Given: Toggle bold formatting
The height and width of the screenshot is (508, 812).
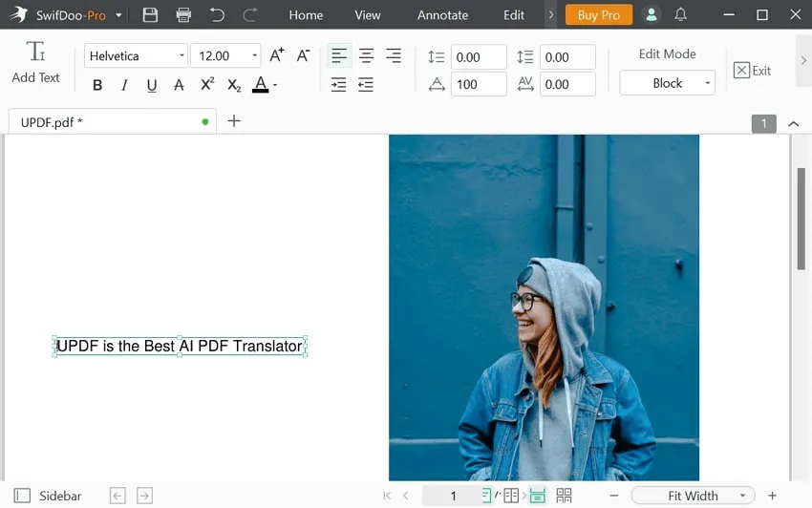Looking at the screenshot, I should [x=97, y=85].
